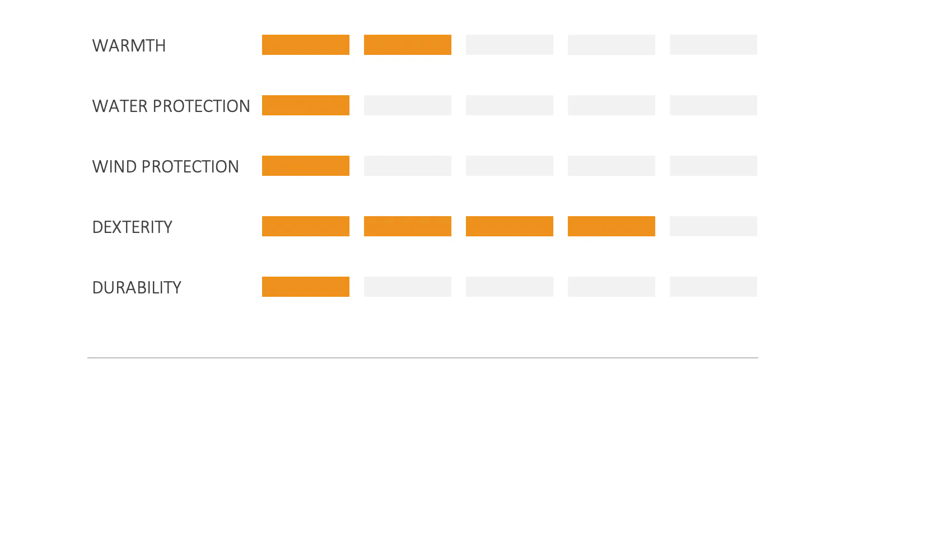Click the WARMTH label
Viewport: 933px width, 560px height.
[129, 45]
